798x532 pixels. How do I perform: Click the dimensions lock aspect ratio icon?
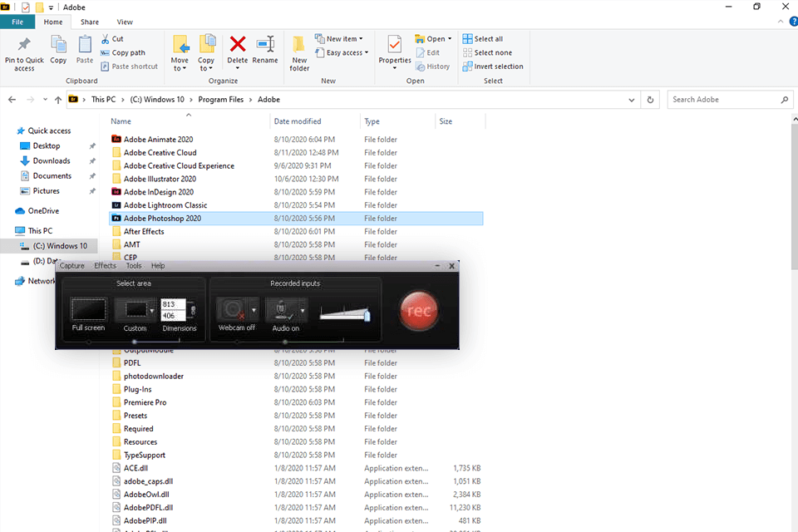tap(194, 310)
